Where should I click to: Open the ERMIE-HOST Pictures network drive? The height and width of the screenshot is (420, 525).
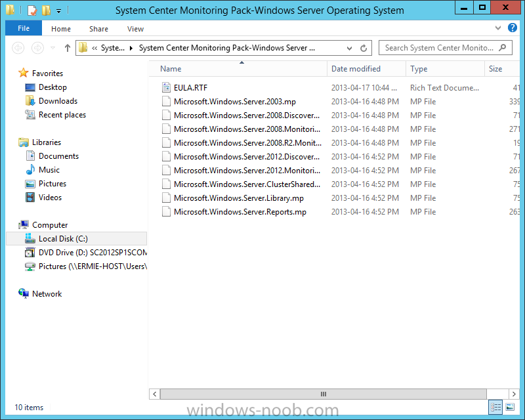(x=86, y=266)
